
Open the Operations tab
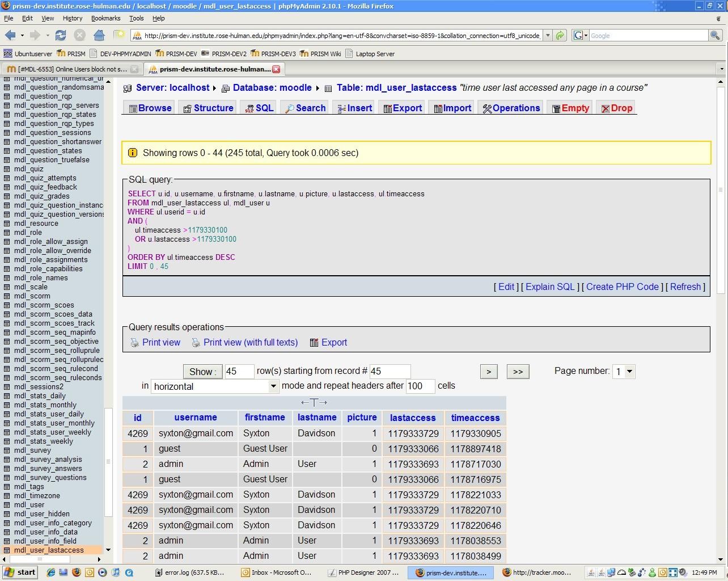(x=511, y=108)
